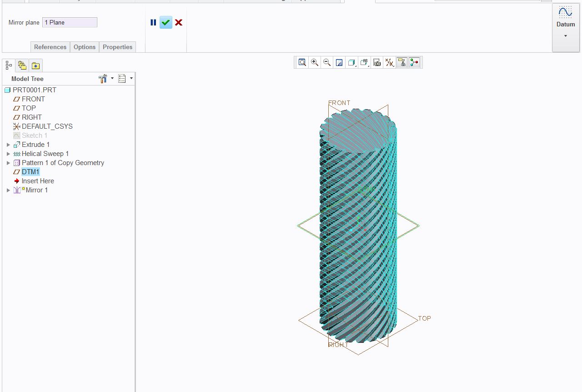The image size is (582, 392).
Task: Select the hidden Sketch 1 feature
Action: coord(35,136)
